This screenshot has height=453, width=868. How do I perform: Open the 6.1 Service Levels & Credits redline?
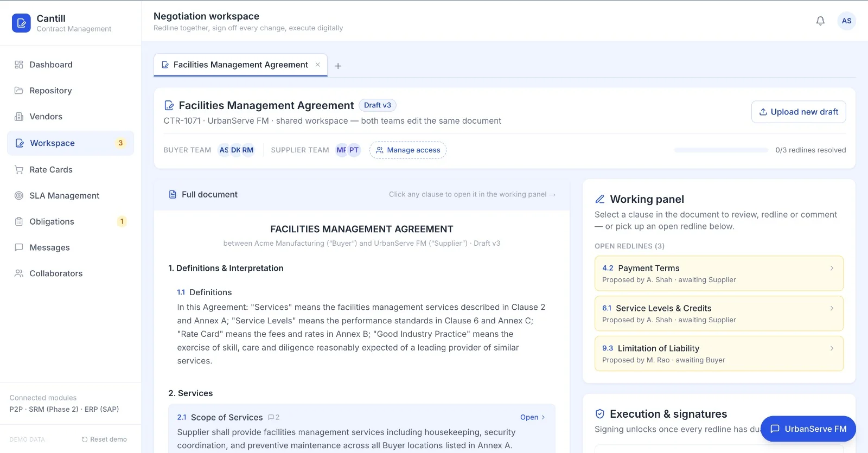pyautogui.click(x=719, y=314)
